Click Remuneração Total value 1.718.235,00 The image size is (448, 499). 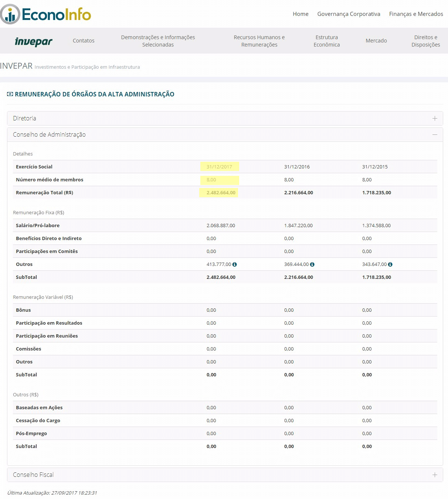pyautogui.click(x=376, y=193)
